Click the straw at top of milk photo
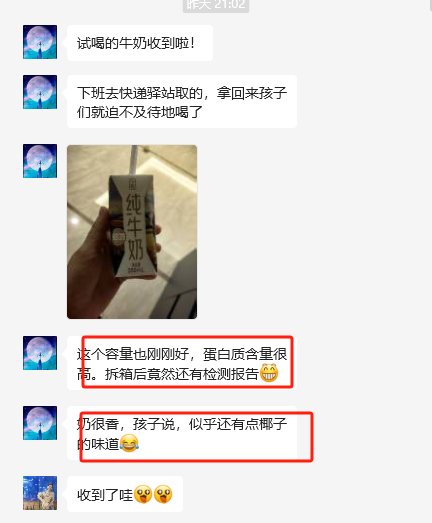 134,160
